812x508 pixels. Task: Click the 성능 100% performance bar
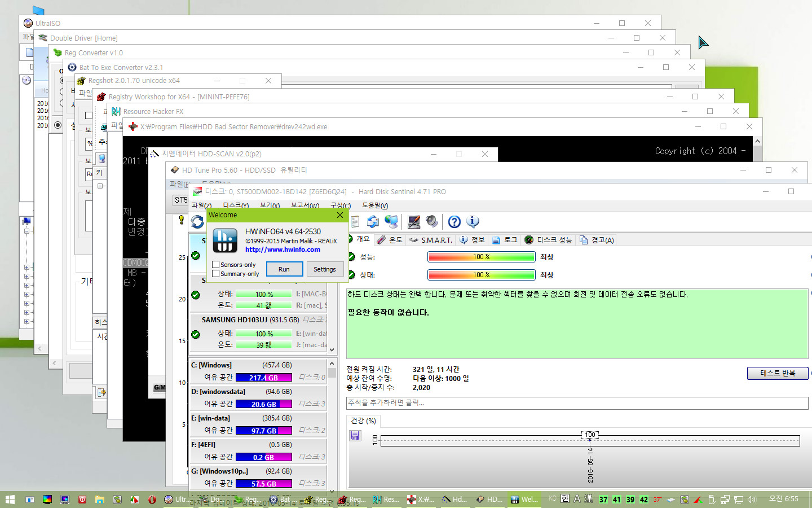pos(482,257)
